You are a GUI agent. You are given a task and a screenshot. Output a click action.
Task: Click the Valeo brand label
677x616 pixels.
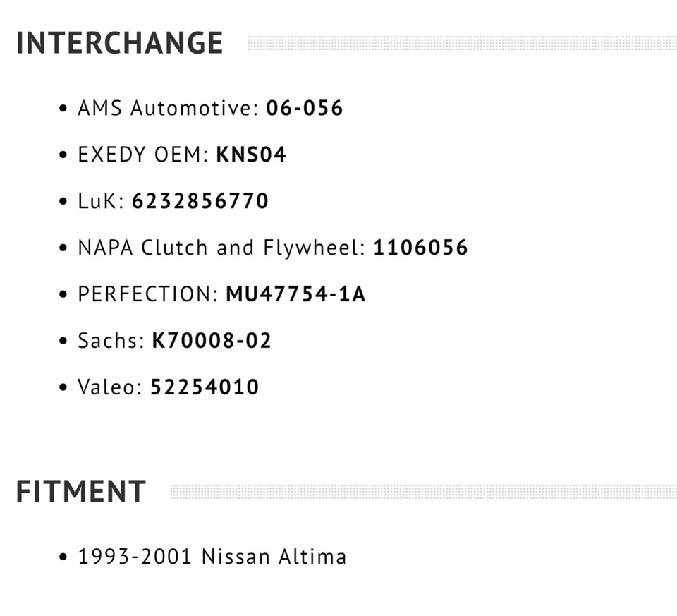click(x=110, y=387)
